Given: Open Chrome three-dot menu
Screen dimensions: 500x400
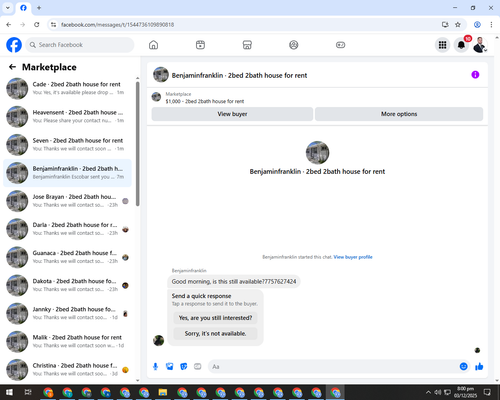Looking at the screenshot, I should click(491, 25).
